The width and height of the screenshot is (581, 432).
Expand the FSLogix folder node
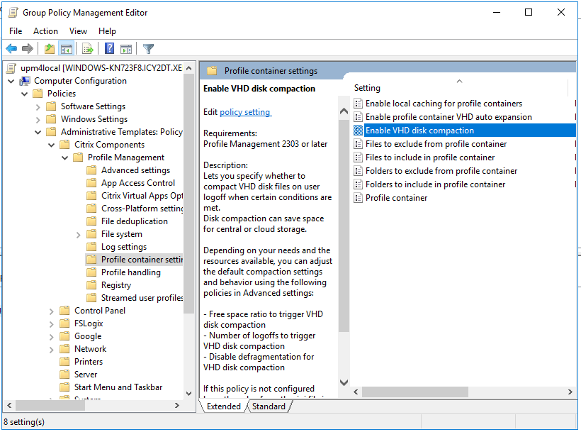(x=51, y=324)
